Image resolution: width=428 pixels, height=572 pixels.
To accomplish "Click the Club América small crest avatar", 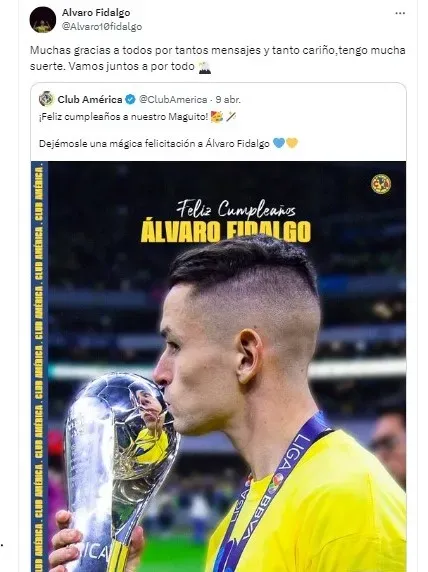I will pos(46,99).
